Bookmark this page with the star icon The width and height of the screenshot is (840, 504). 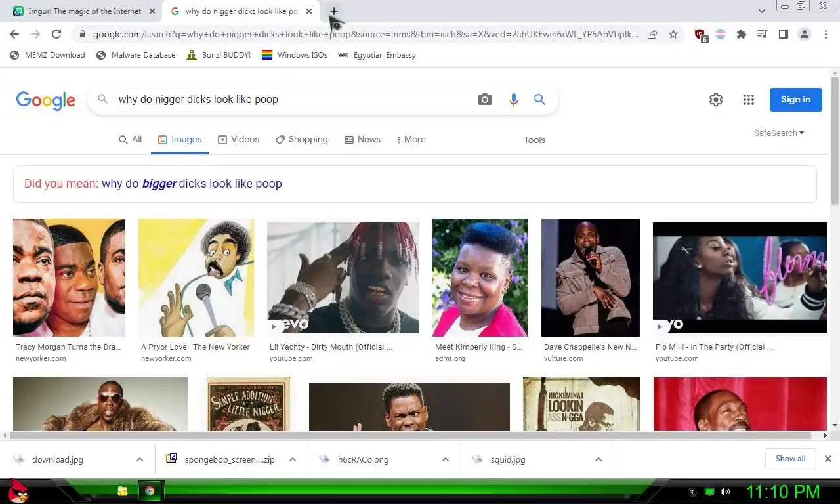[673, 34]
